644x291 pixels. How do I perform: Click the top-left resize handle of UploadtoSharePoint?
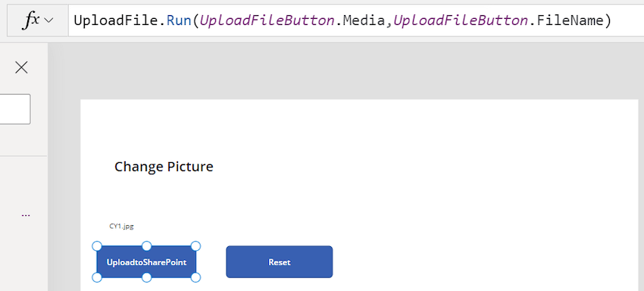(x=97, y=246)
